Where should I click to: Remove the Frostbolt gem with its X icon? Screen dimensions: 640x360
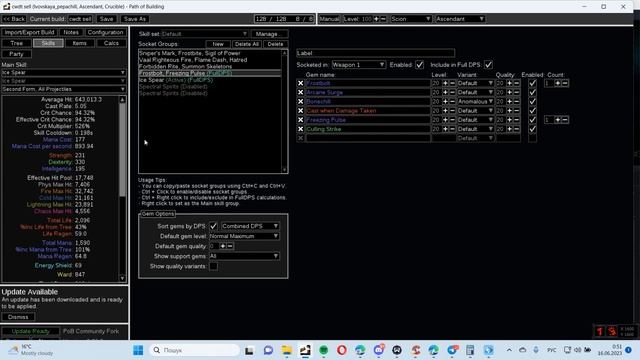point(300,83)
